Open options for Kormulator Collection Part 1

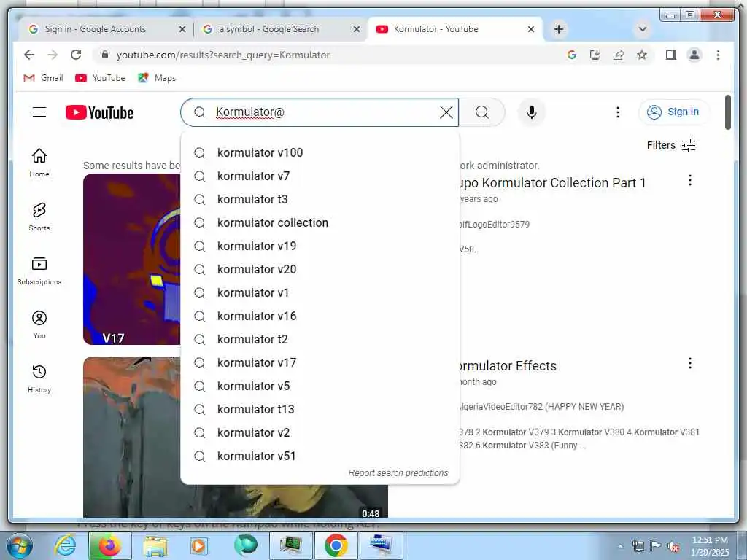690,181
